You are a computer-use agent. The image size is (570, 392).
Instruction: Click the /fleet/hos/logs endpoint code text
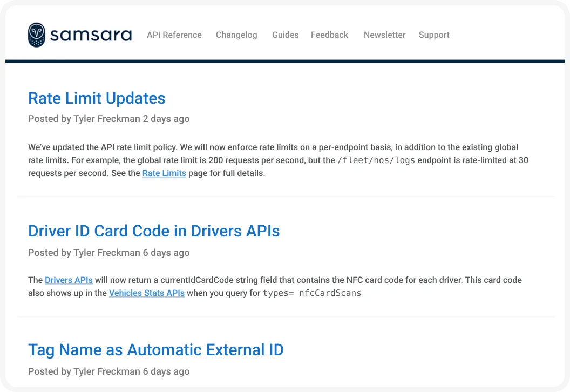376,160
